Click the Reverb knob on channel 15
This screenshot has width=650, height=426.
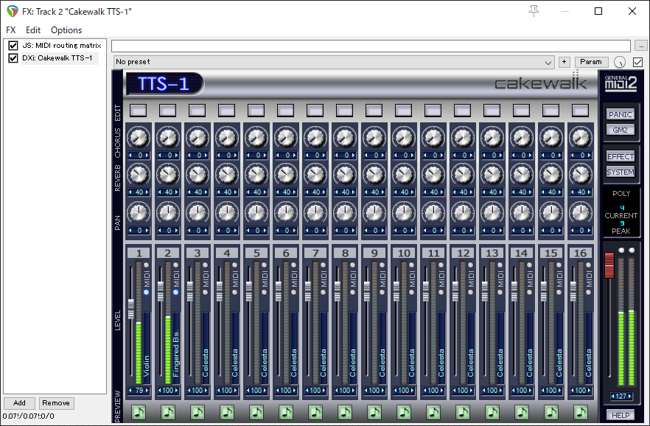551,175
